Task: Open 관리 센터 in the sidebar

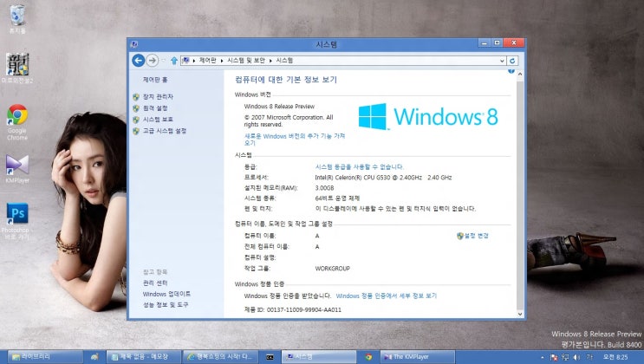Action: pos(155,283)
